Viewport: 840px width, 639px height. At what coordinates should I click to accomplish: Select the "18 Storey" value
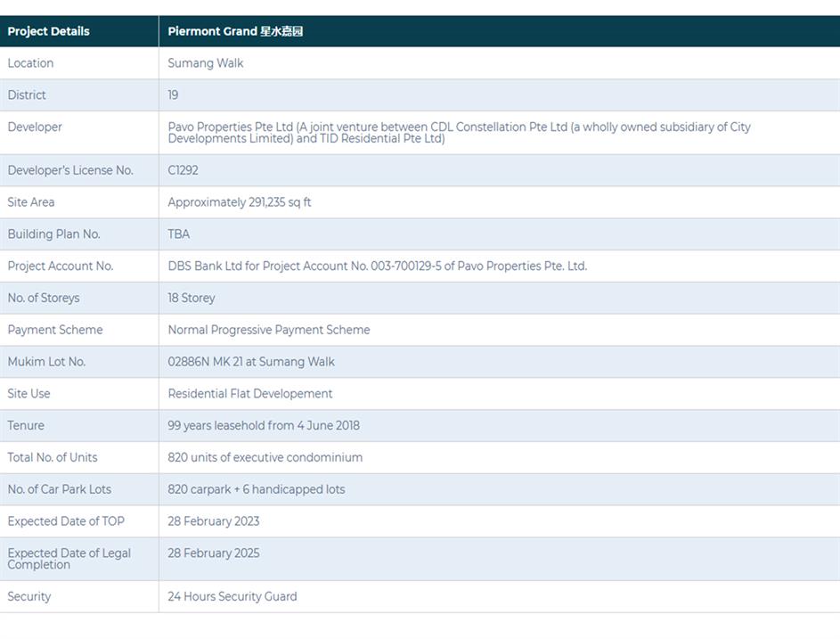[x=192, y=299]
